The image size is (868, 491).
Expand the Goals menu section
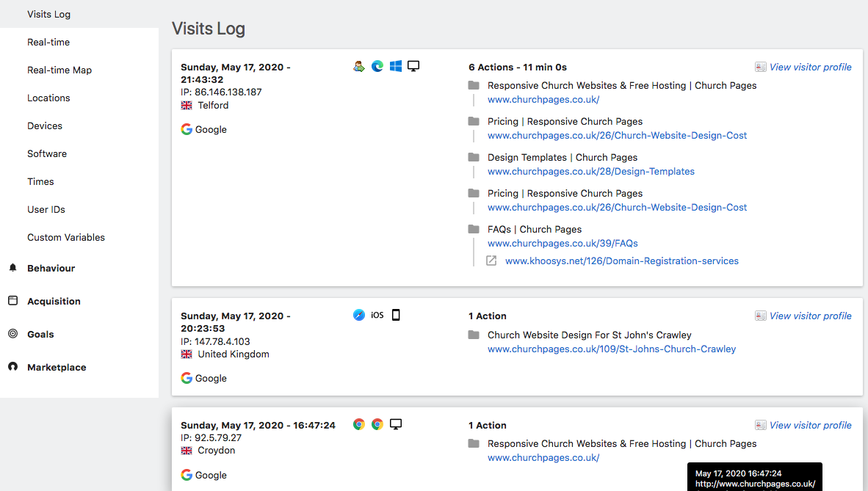(40, 334)
